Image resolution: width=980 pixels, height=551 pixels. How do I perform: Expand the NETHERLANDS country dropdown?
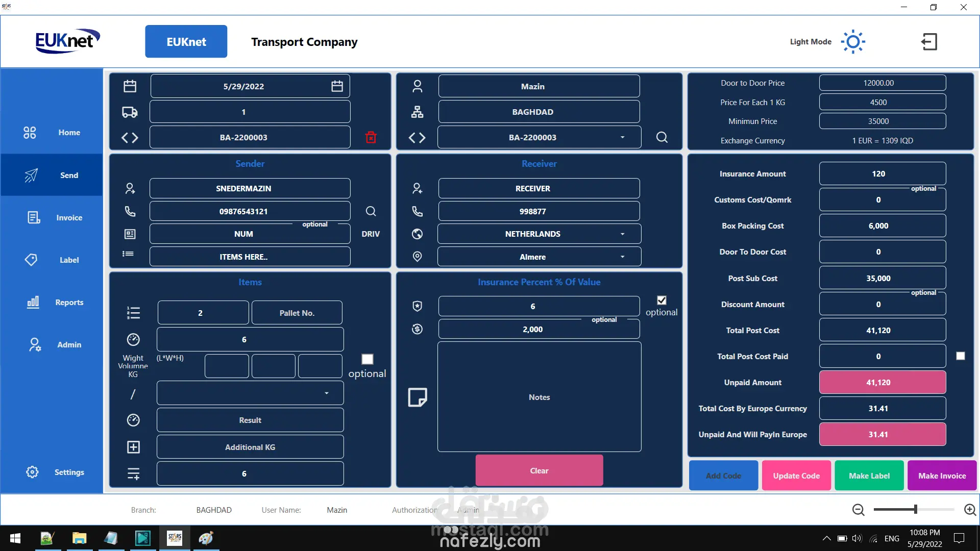tap(622, 234)
